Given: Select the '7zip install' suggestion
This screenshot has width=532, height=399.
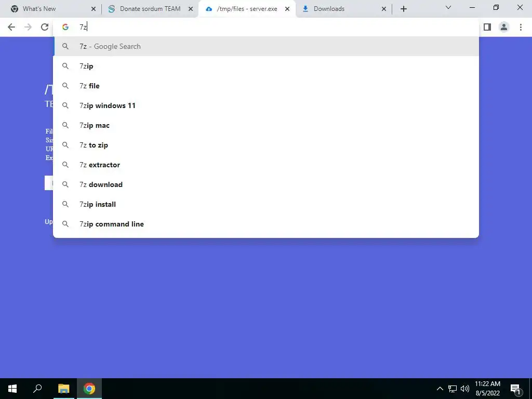Looking at the screenshot, I should click(x=266, y=204).
